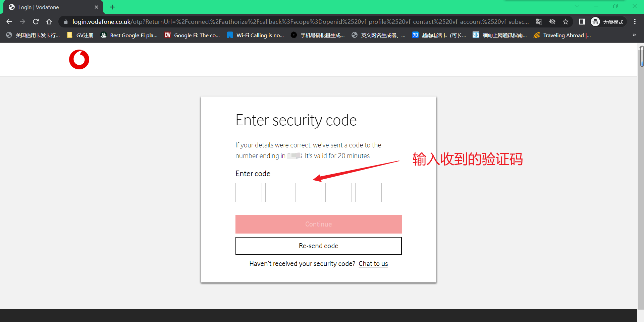Open the side panel icon
644x322 pixels.
pyautogui.click(x=582, y=21)
